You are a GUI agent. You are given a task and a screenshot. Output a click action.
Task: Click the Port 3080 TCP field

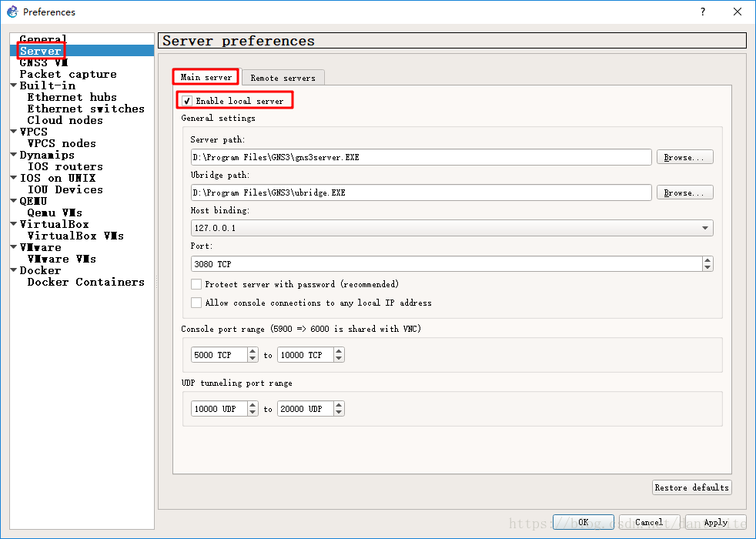coord(447,263)
